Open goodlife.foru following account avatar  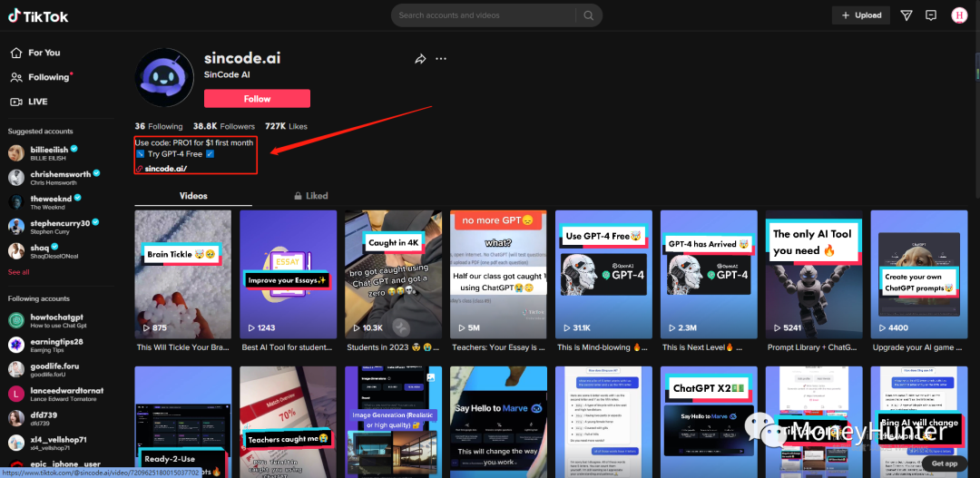tap(16, 369)
